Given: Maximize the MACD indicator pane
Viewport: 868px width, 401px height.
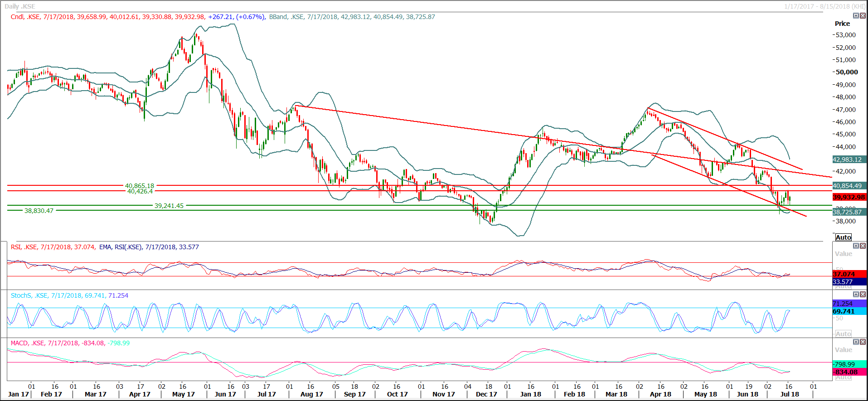Looking at the screenshot, I should [856, 342].
